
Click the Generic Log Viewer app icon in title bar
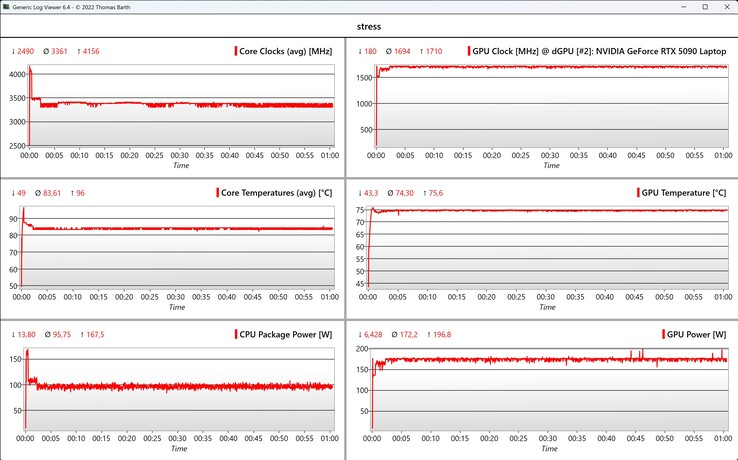click(x=6, y=7)
